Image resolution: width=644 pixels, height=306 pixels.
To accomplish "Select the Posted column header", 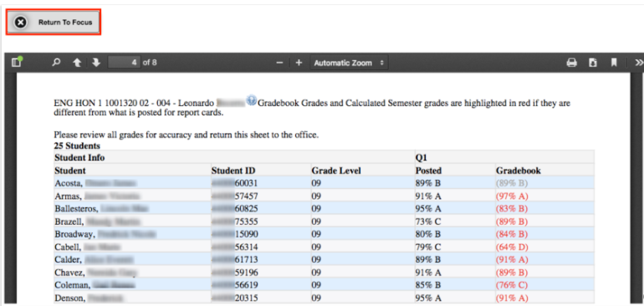I will (x=428, y=171).
